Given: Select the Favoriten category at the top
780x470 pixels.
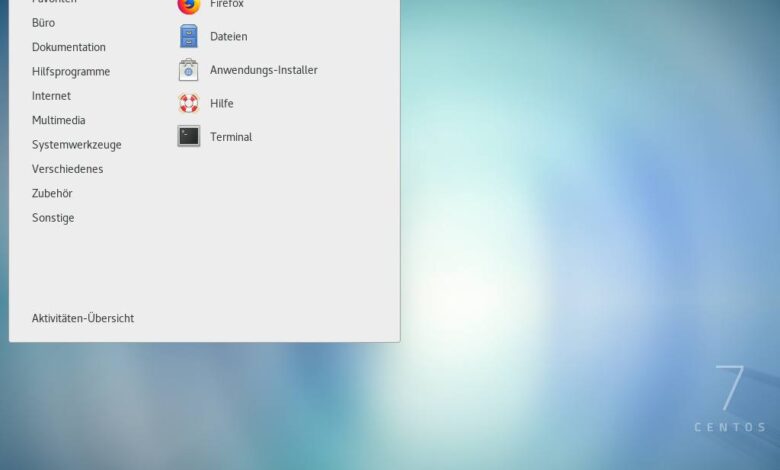Looking at the screenshot, I should pos(54,2).
